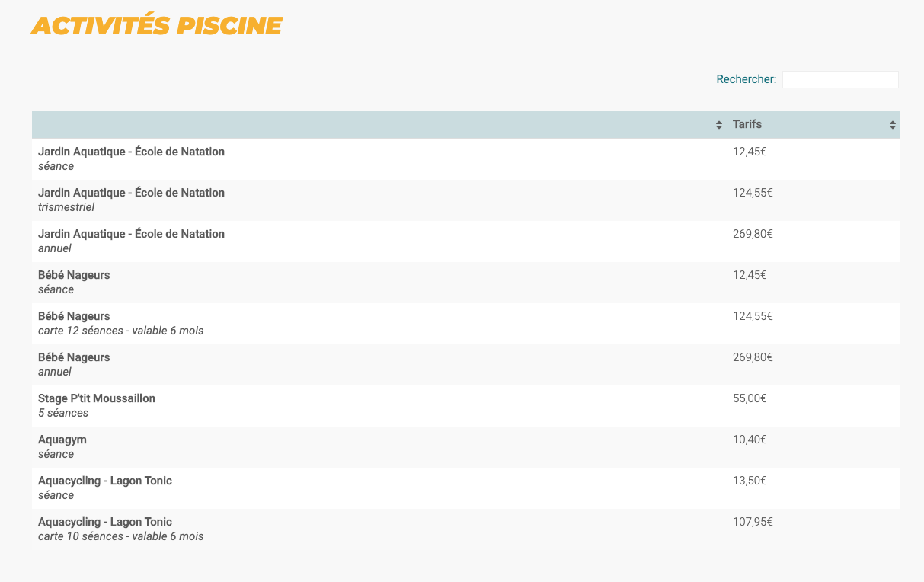Click the 10,40€ Aquagym price

point(750,440)
